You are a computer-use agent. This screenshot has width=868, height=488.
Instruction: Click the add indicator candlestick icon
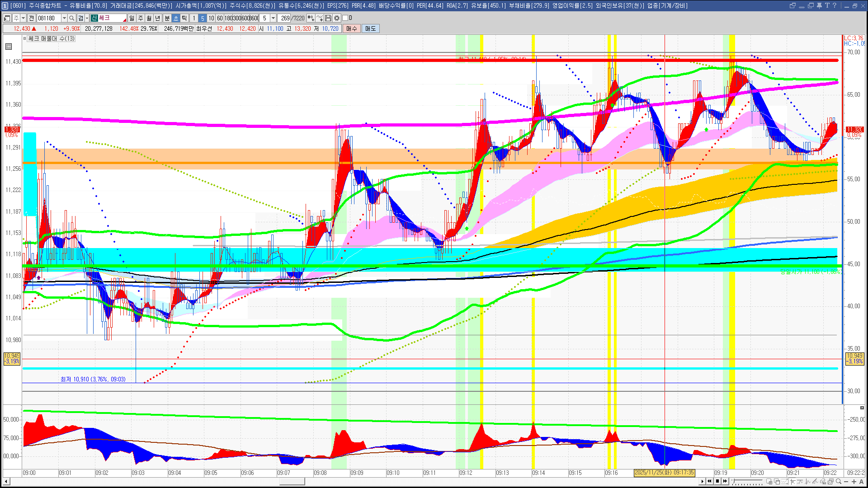[x=311, y=18]
